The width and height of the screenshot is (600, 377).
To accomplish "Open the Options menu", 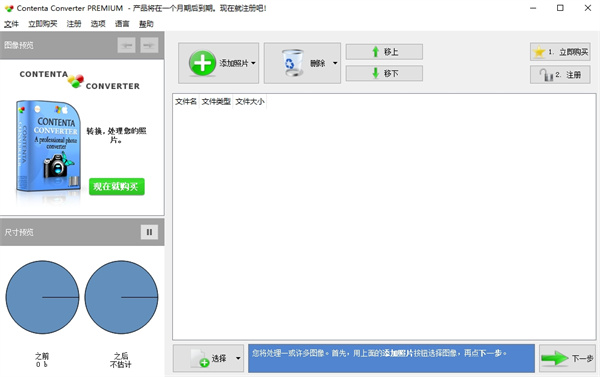I will click(98, 24).
